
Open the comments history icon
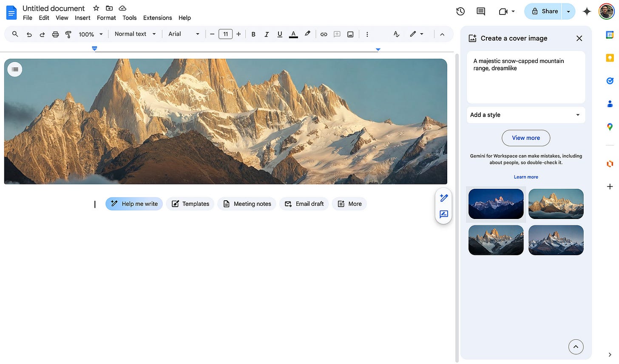pyautogui.click(x=481, y=11)
